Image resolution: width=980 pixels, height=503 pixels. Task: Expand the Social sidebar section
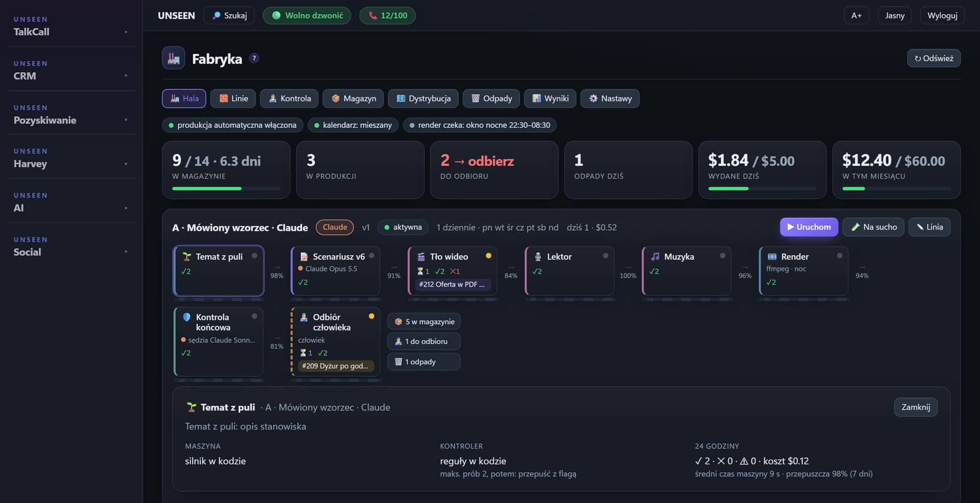[x=71, y=247]
